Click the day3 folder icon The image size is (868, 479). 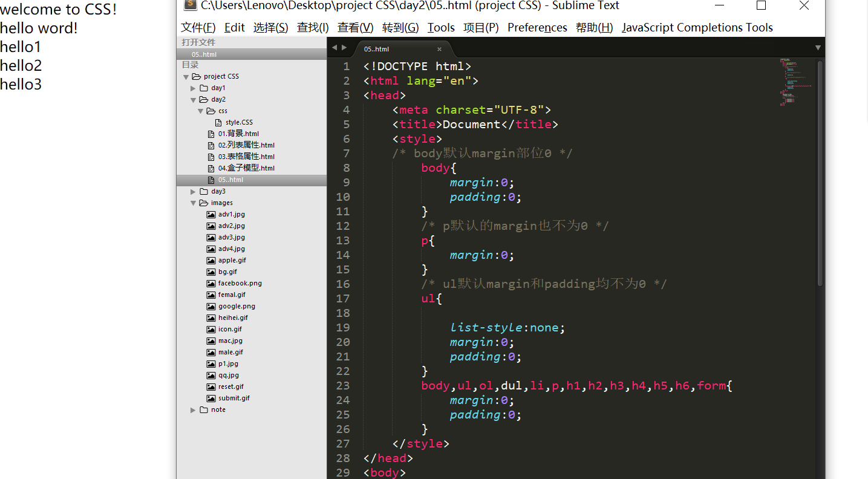coord(204,192)
